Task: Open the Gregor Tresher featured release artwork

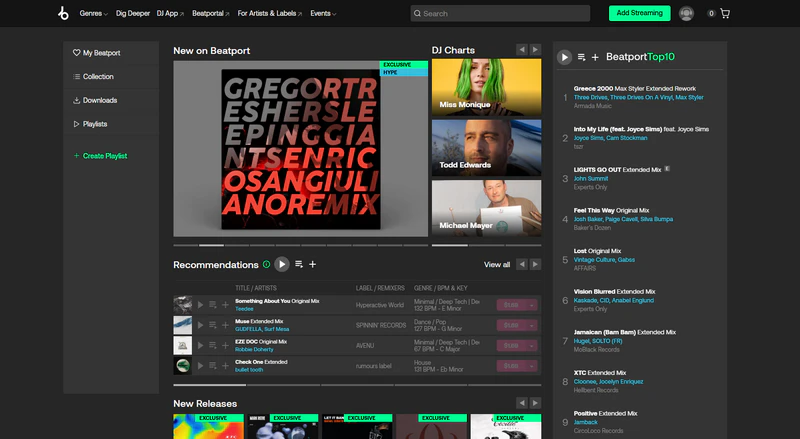Action: click(x=301, y=149)
